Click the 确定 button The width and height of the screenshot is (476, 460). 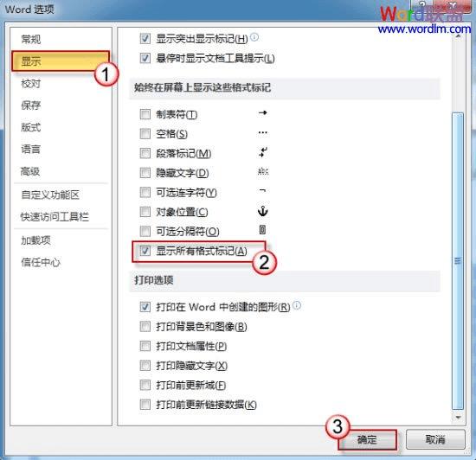367,440
